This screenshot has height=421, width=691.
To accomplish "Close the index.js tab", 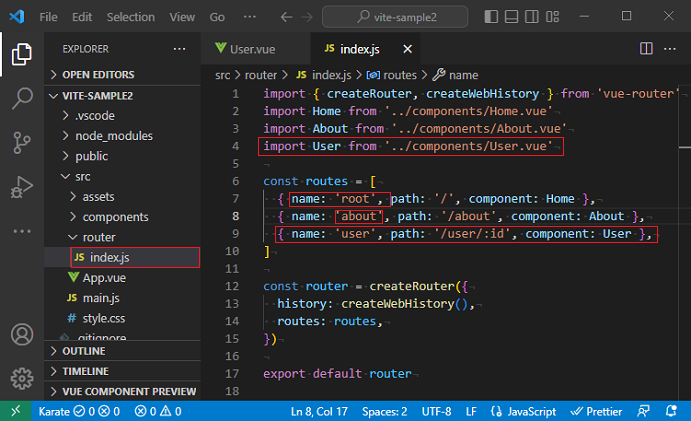I will pyautogui.click(x=408, y=49).
